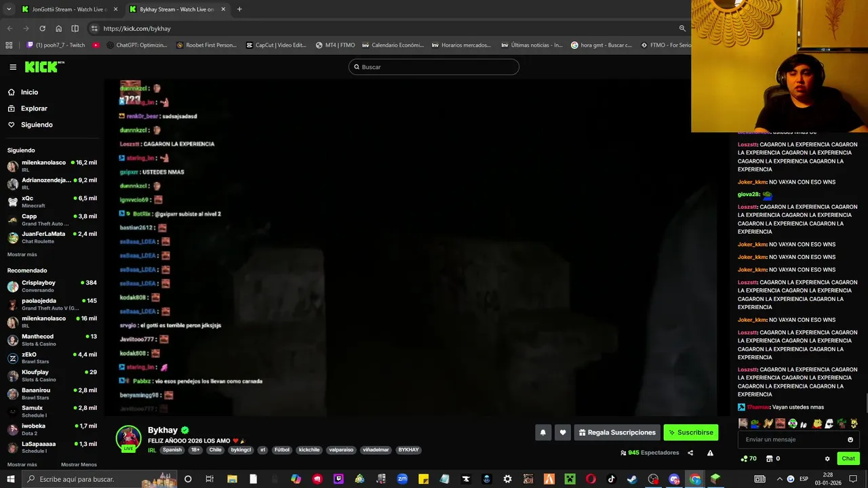Open TikTok from the taskbar
868x488 pixels.
(611, 479)
